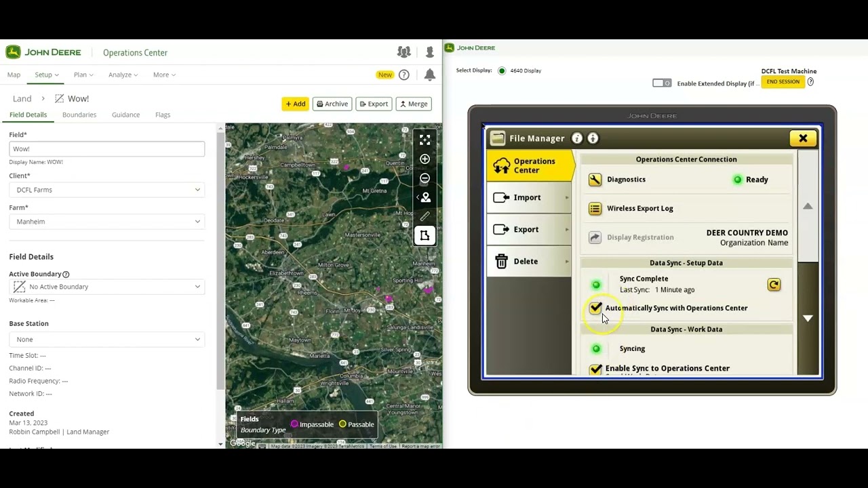The image size is (868, 488).
Task: Open the Farm Manheim dropdown
Action: tap(107, 222)
